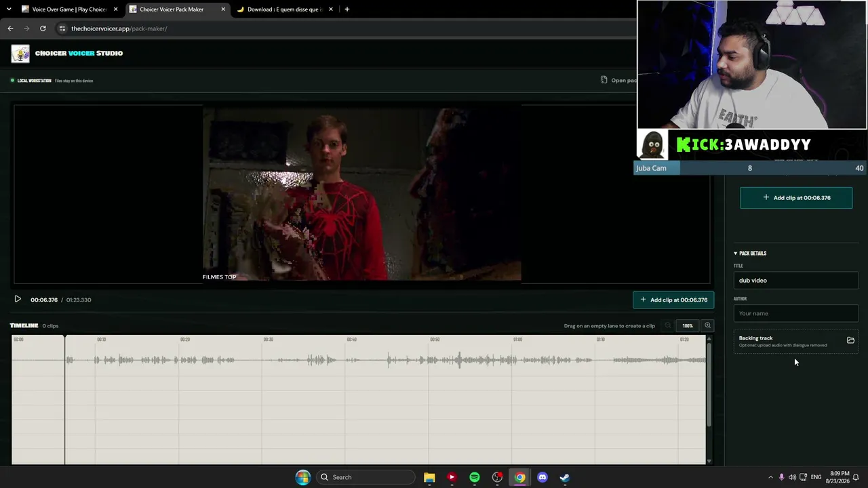Screen dimensions: 868x488
Task: Open a new browser tab
Action: (347, 9)
